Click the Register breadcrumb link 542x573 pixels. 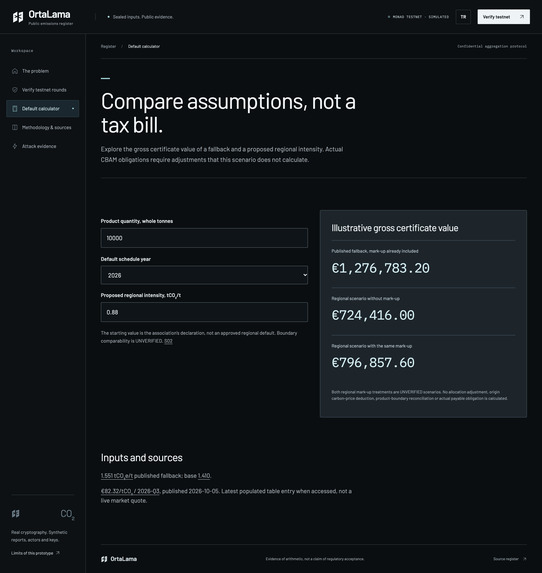108,46
